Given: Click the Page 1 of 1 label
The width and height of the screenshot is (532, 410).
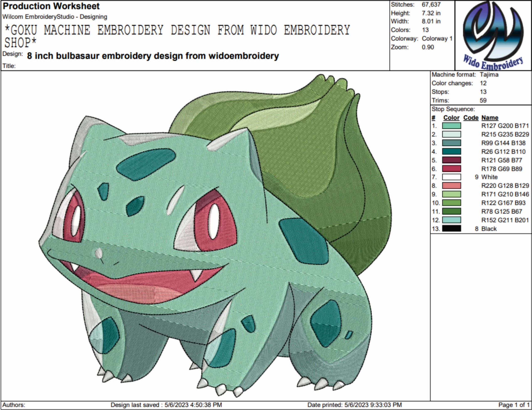Looking at the screenshot, I should click(514, 405).
